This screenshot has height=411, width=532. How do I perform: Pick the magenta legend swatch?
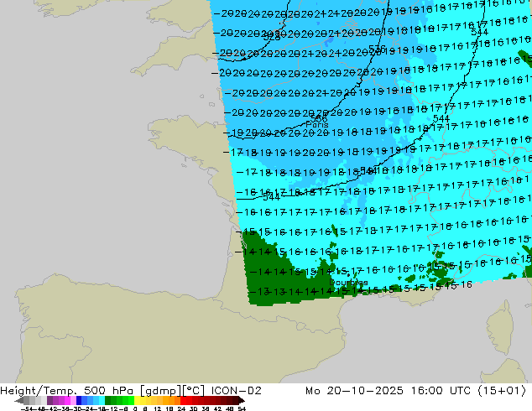(67, 400)
